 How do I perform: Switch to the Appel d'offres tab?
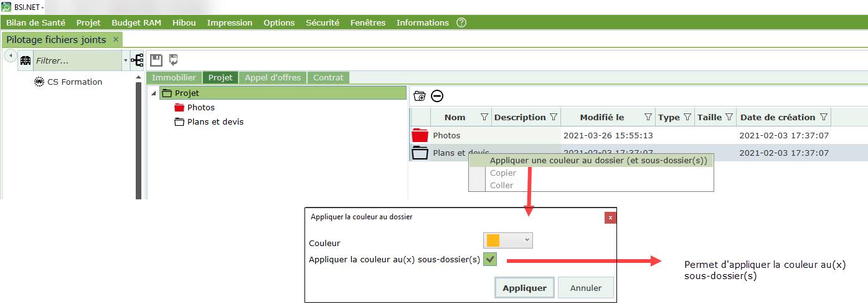tap(273, 78)
